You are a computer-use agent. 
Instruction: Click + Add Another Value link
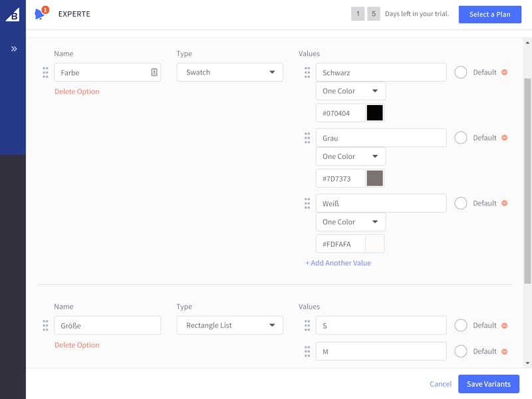(x=338, y=263)
